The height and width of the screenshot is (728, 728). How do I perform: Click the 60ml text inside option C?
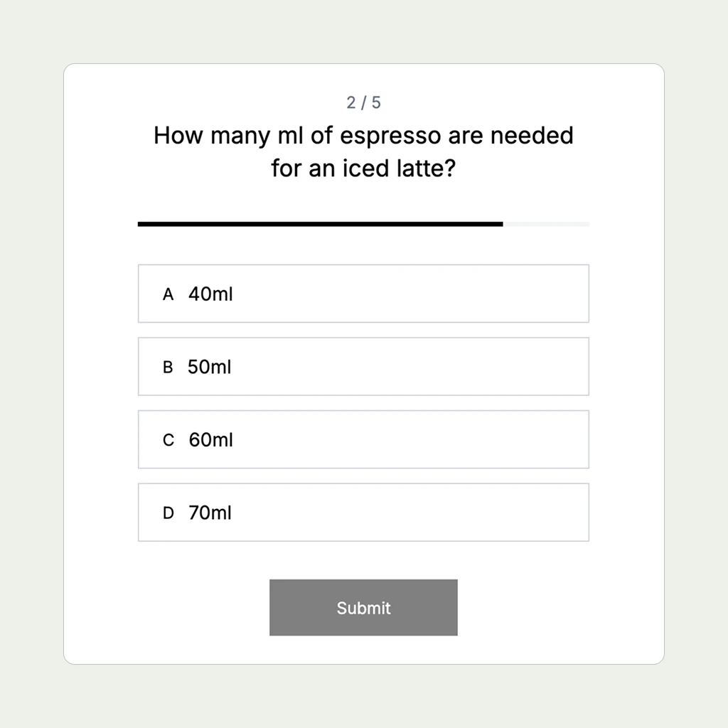pos(210,439)
